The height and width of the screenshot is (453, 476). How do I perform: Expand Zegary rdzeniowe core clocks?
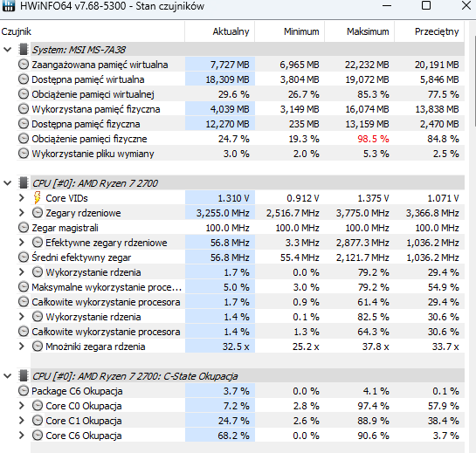click(x=22, y=213)
